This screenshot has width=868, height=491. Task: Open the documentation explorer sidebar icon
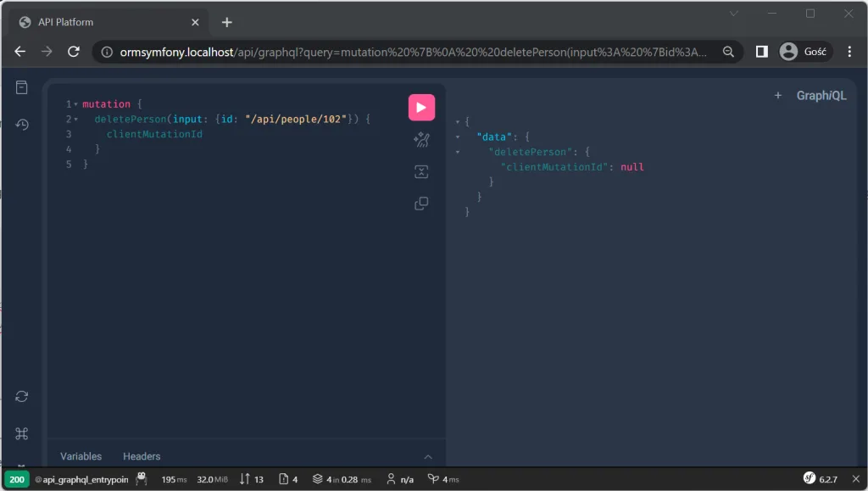point(21,87)
